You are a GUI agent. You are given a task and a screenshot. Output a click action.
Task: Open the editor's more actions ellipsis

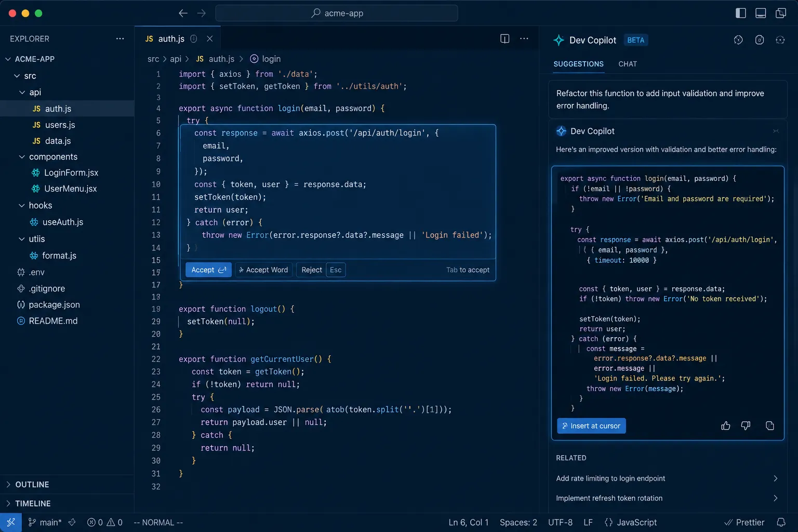(524, 39)
